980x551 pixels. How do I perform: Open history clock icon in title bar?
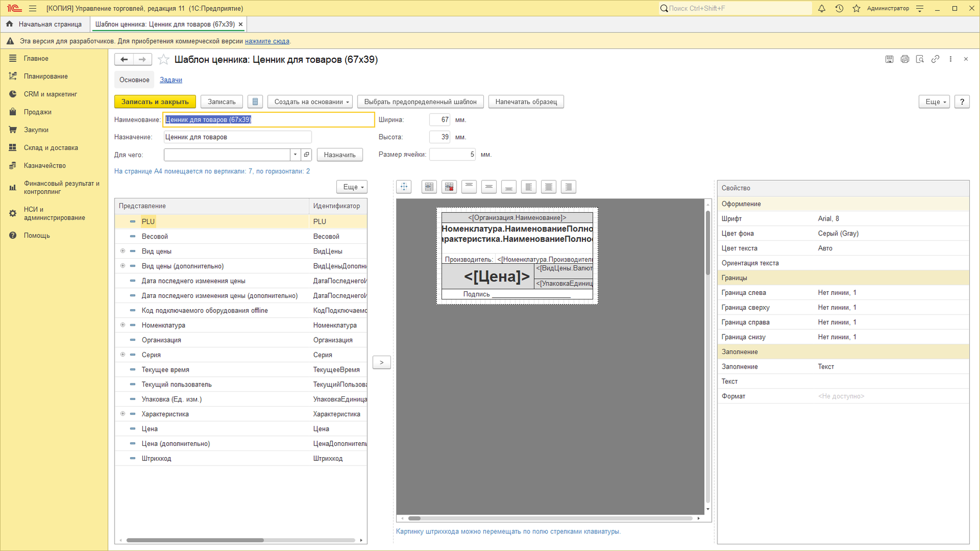click(839, 8)
